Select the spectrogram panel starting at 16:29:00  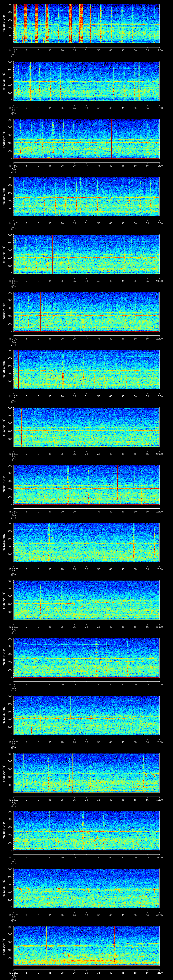(x=87, y=773)
